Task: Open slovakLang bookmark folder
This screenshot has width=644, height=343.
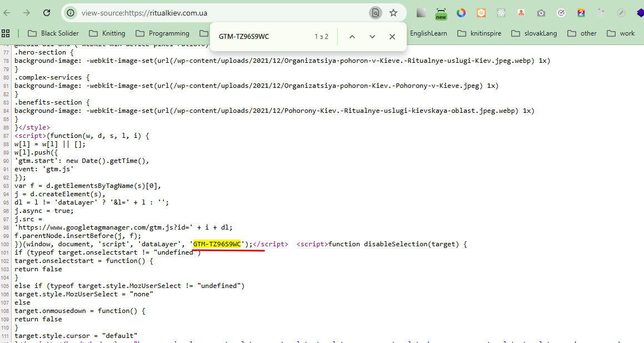Action: (534, 33)
